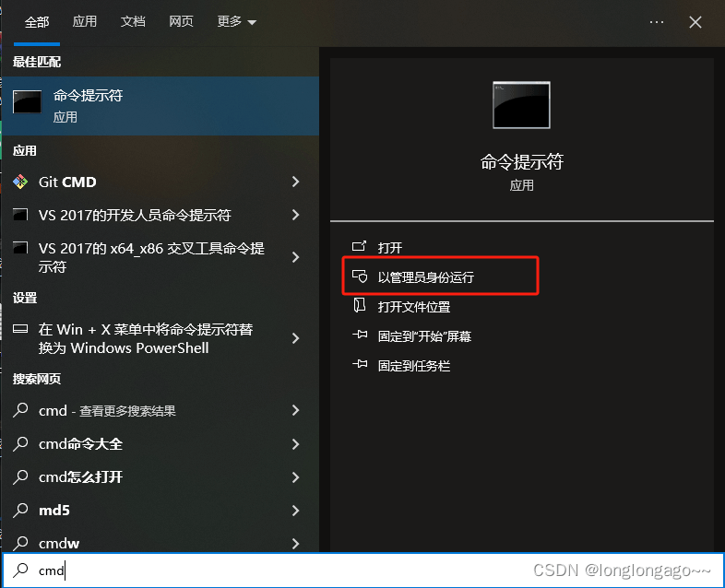Click the search icon beside cmd - 查看更多搜索结果
The width and height of the screenshot is (725, 588).
[x=20, y=410]
